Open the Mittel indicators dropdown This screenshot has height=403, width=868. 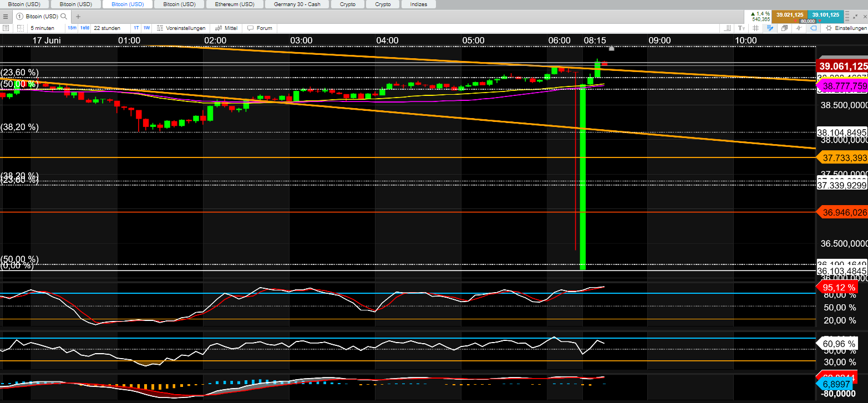click(226, 28)
